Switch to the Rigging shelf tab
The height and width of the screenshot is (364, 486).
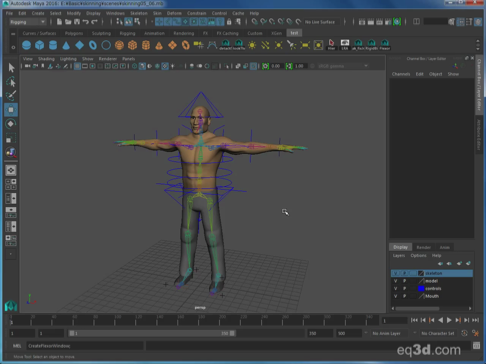pyautogui.click(x=127, y=33)
